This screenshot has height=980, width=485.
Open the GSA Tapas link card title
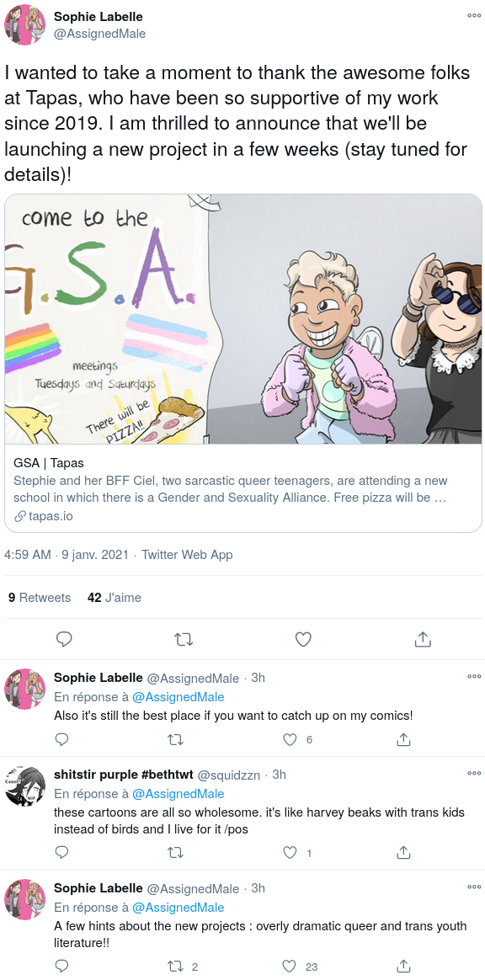49,463
